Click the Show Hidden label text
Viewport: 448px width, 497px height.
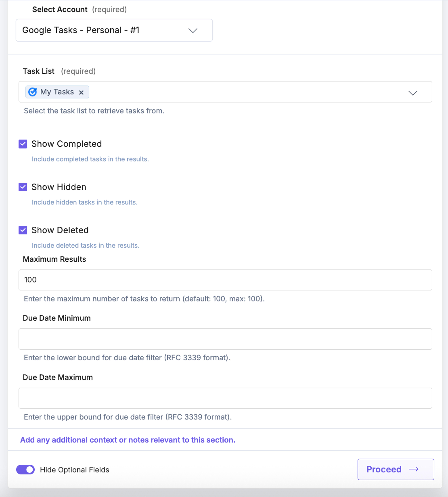coord(59,187)
